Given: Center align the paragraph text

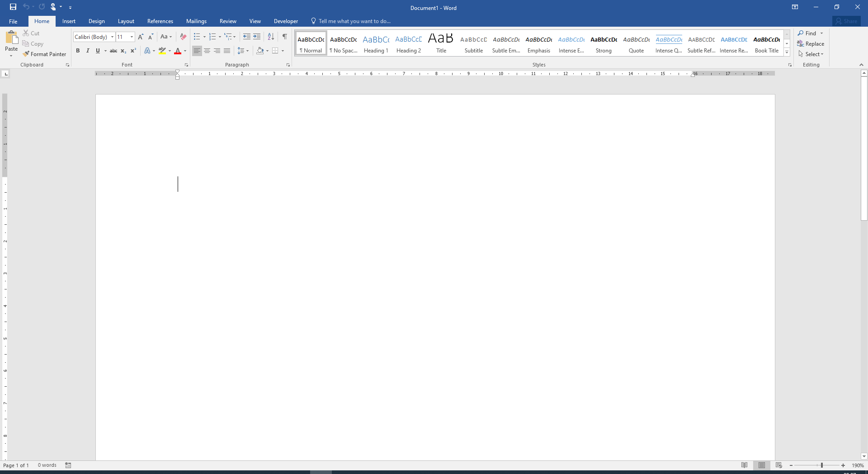Looking at the screenshot, I should pos(207,51).
